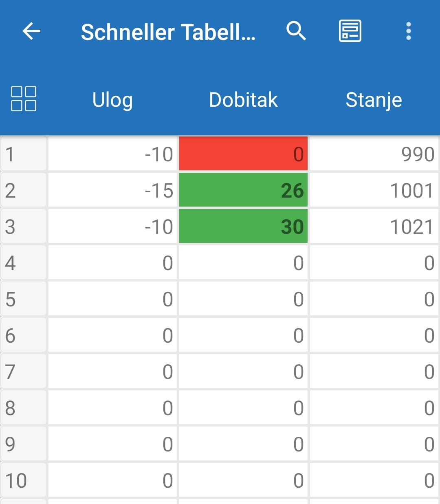This screenshot has height=504, width=440.
Task: Tap the back arrow icon
Action: click(31, 31)
